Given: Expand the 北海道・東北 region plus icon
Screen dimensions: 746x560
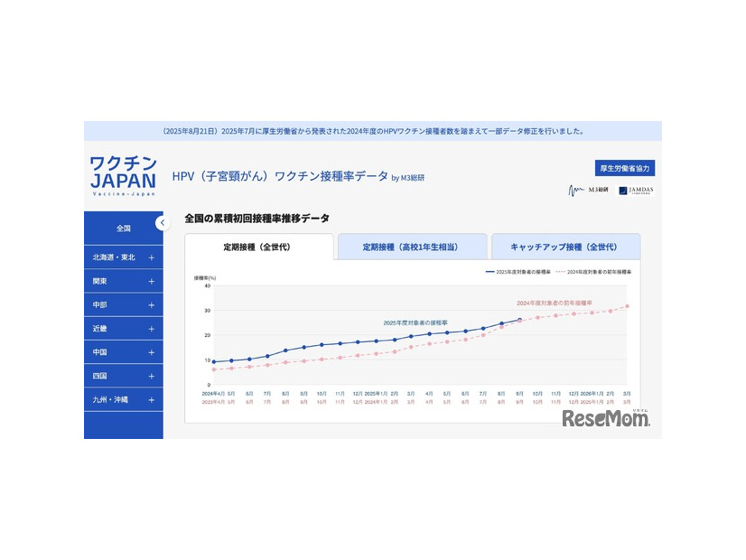Looking at the screenshot, I should [151, 257].
